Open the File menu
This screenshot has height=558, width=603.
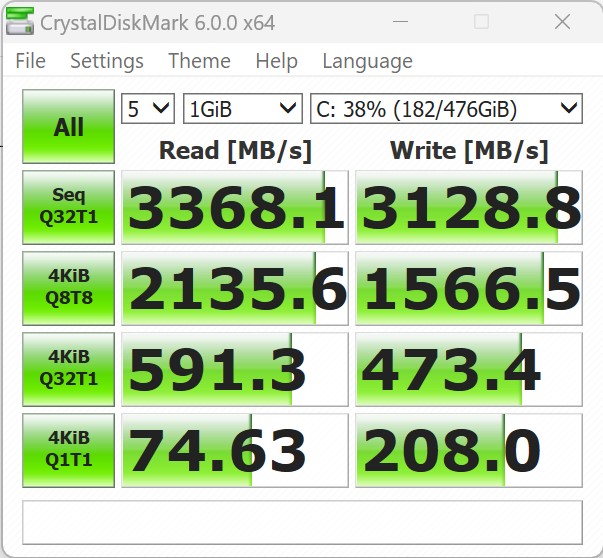(x=30, y=61)
